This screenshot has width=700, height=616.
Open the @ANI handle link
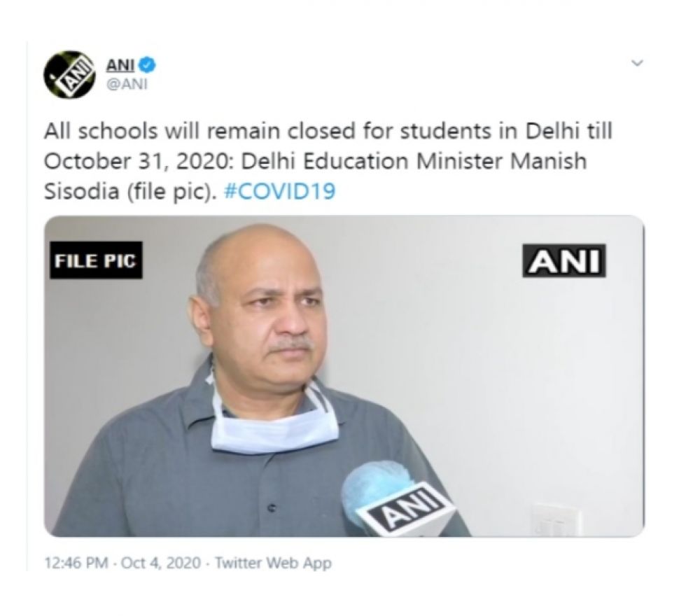pyautogui.click(x=126, y=84)
